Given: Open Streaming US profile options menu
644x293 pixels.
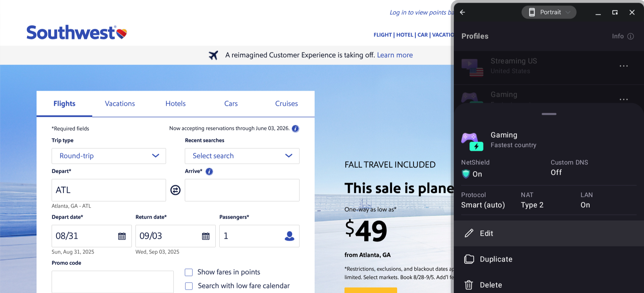Looking at the screenshot, I should [x=624, y=66].
